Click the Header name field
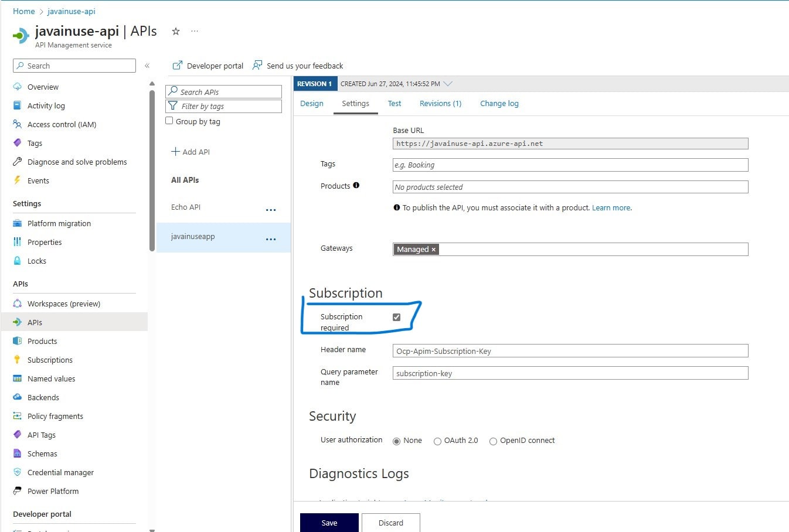 (570, 351)
